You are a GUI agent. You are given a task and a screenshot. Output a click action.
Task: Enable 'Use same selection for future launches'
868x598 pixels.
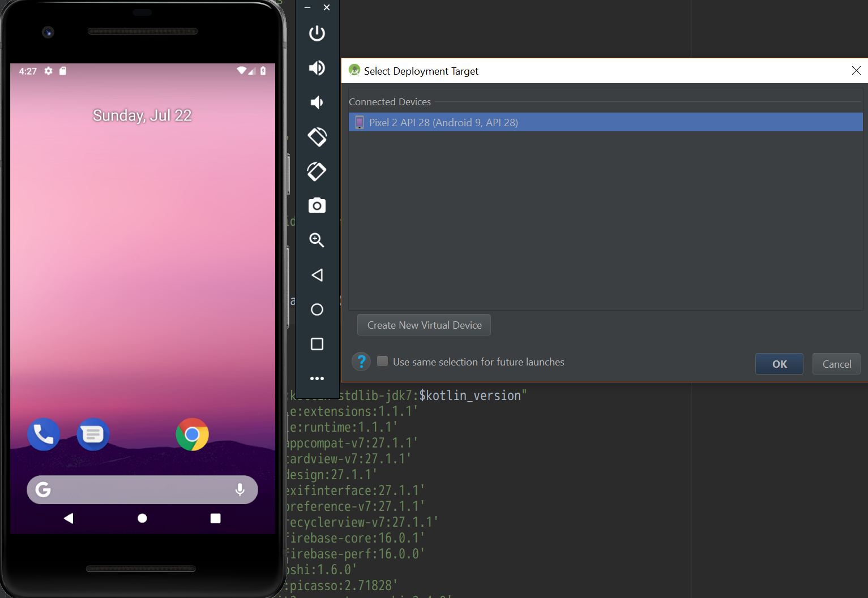pyautogui.click(x=382, y=361)
